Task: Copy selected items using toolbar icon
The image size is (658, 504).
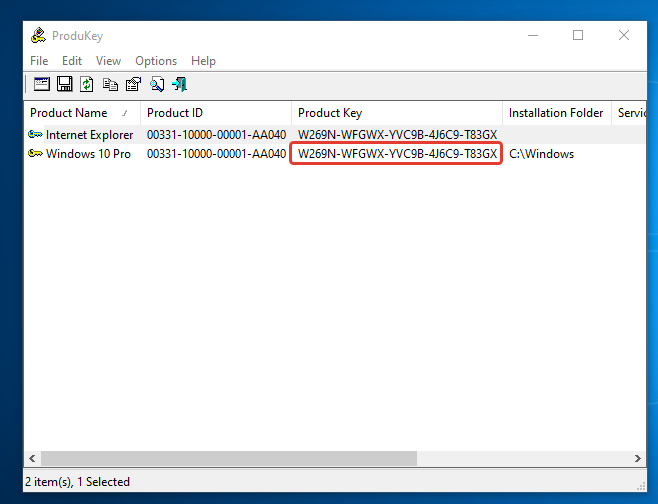Action: click(x=110, y=84)
